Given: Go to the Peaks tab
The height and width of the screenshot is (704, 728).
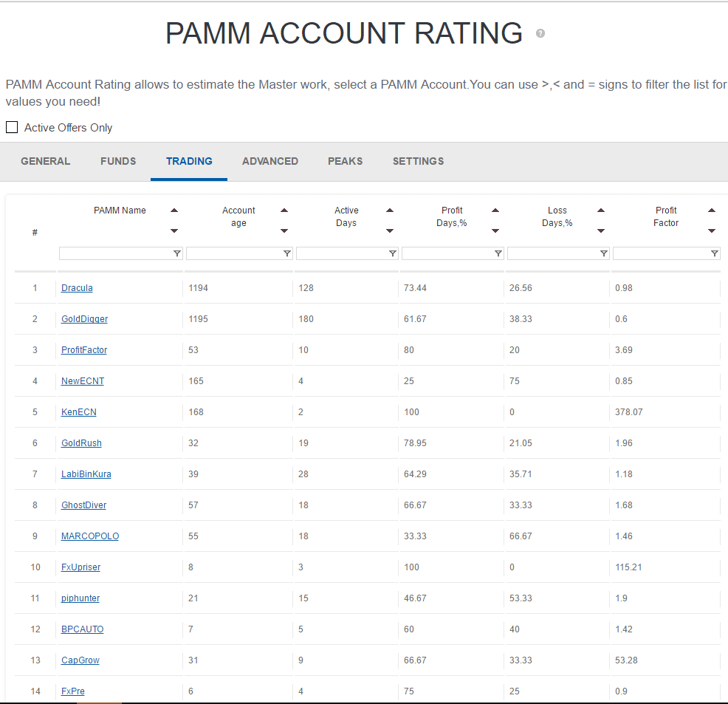Looking at the screenshot, I should click(x=346, y=161).
